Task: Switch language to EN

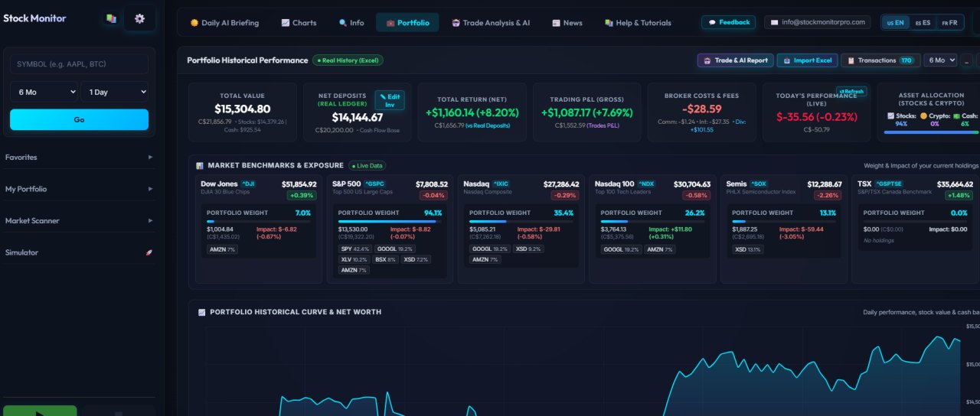Action: pyautogui.click(x=895, y=23)
